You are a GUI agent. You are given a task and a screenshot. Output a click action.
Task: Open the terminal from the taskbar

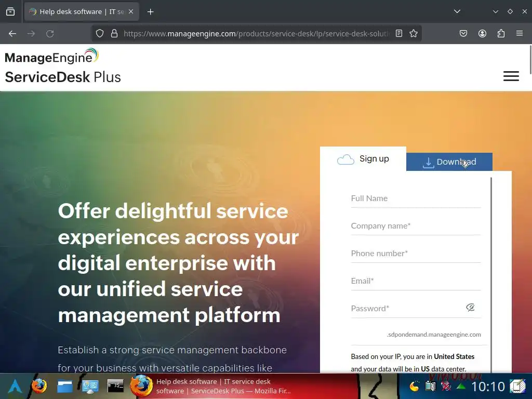[115, 386]
